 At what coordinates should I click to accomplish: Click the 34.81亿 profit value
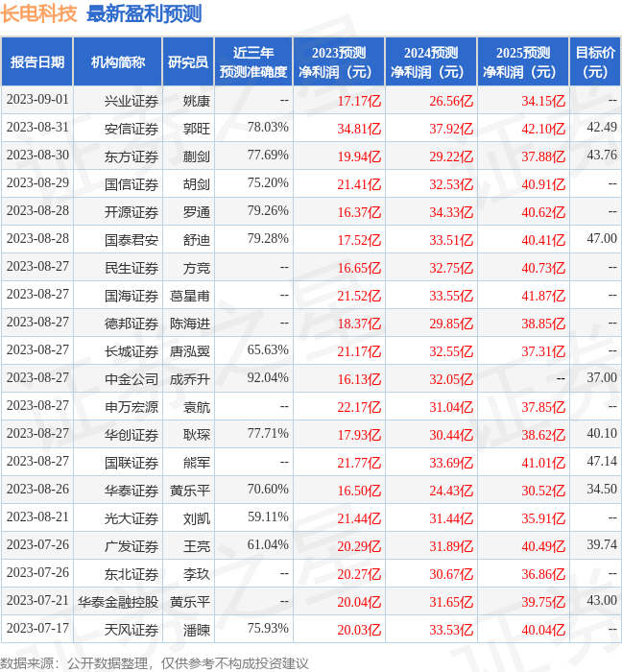[359, 129]
